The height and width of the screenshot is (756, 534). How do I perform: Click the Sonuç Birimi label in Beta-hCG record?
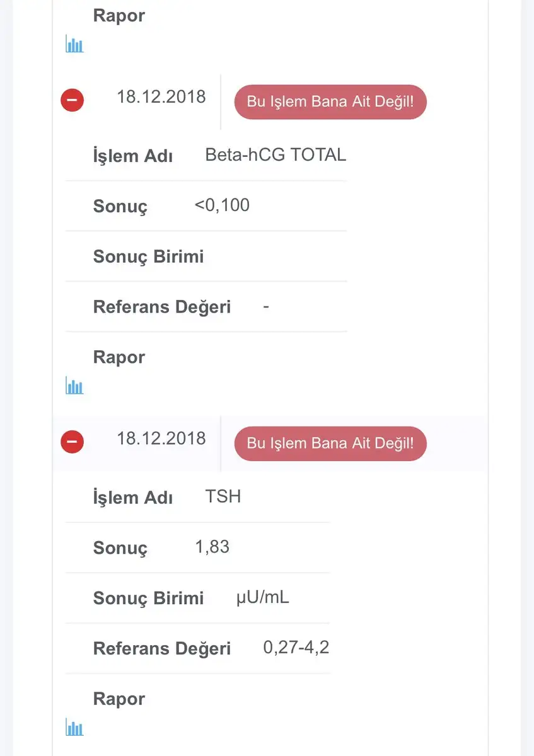click(149, 256)
